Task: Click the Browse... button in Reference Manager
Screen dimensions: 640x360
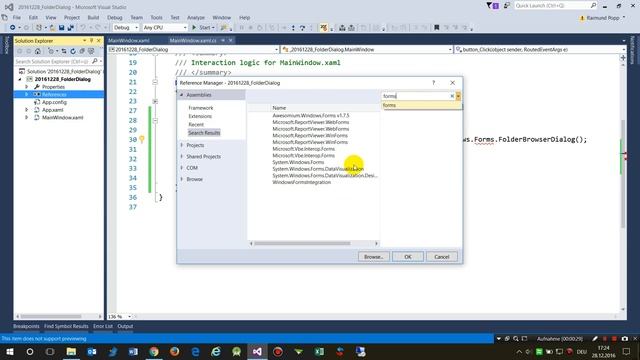Action: (x=373, y=257)
